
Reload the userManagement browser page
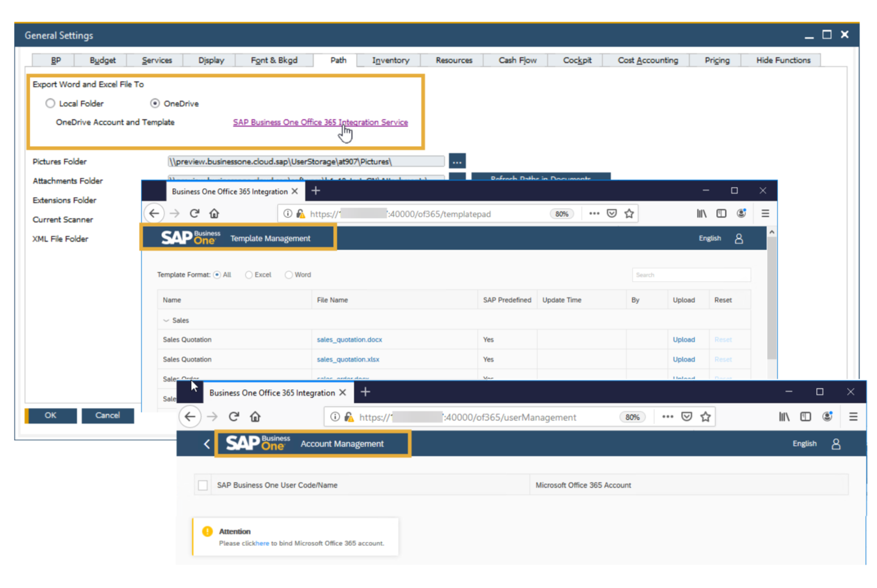coord(234,417)
